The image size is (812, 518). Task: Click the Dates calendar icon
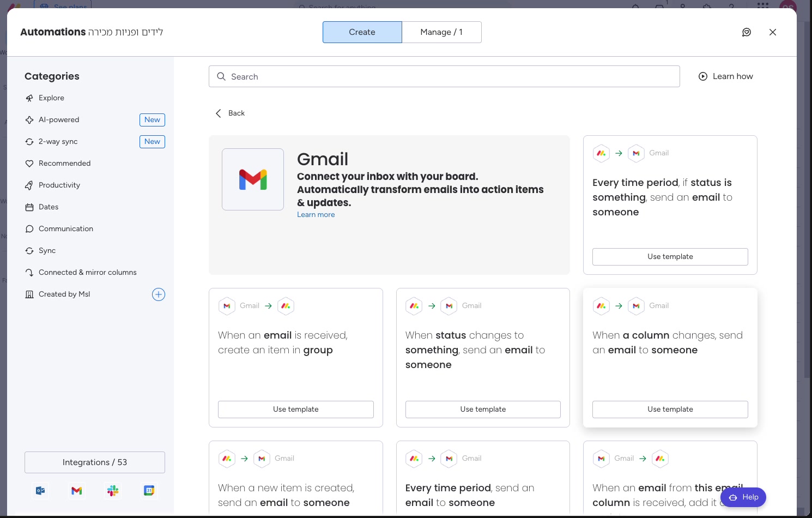(x=29, y=207)
